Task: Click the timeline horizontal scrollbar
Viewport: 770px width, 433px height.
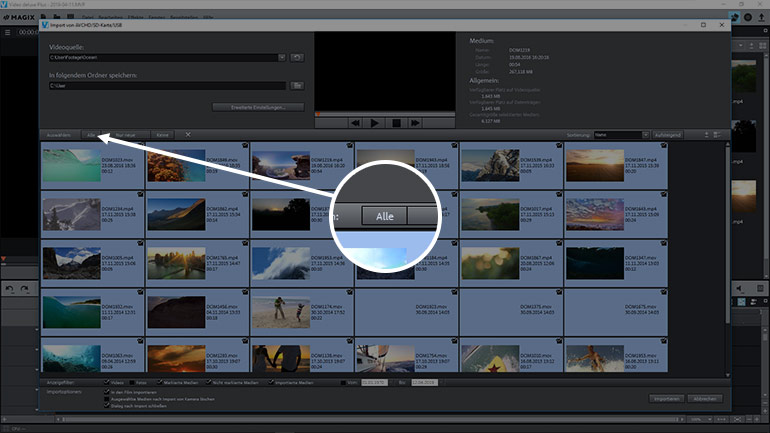Action: pyautogui.click(x=369, y=419)
